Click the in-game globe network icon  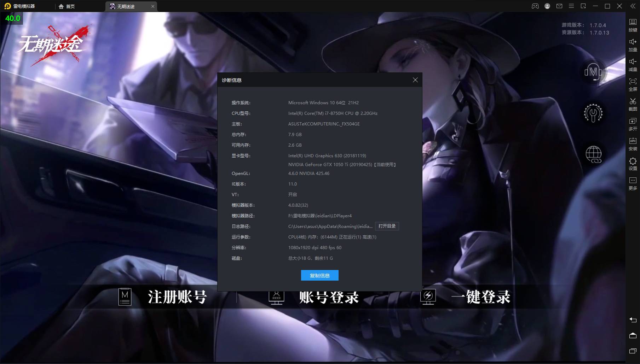[593, 154]
